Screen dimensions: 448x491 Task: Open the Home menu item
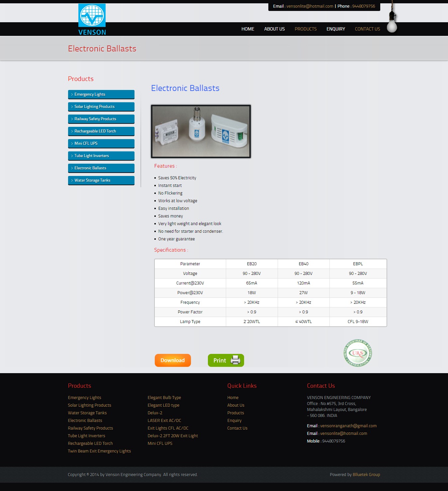(248, 29)
